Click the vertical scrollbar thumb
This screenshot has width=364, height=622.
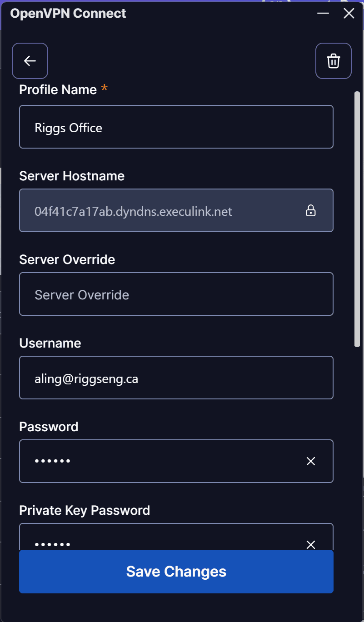tap(357, 219)
